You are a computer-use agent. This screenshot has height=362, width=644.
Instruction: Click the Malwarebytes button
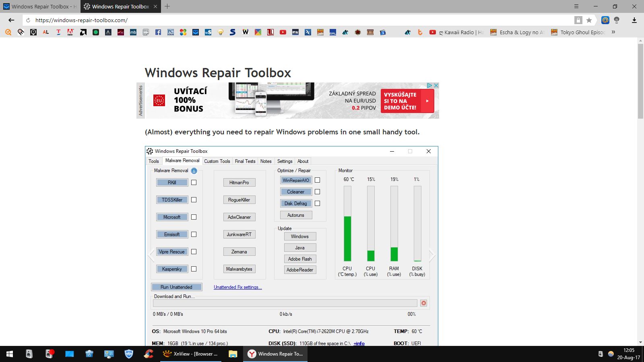(x=239, y=269)
